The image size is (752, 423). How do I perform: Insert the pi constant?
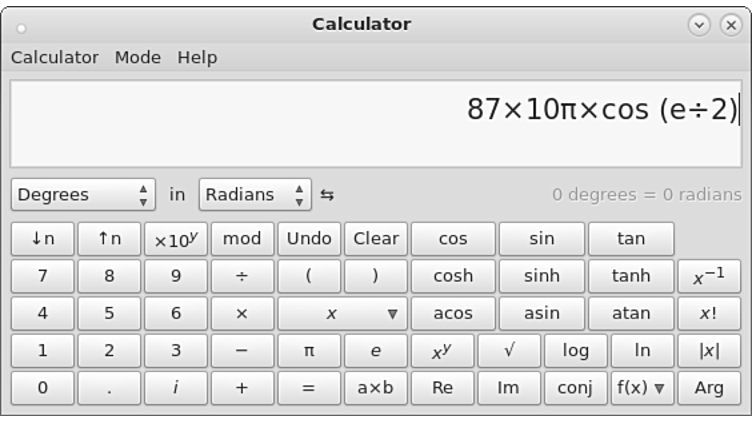pyautogui.click(x=309, y=351)
